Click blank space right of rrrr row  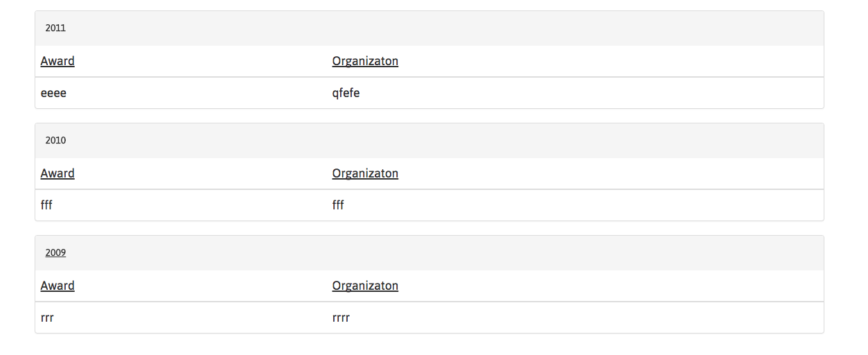click(x=589, y=318)
